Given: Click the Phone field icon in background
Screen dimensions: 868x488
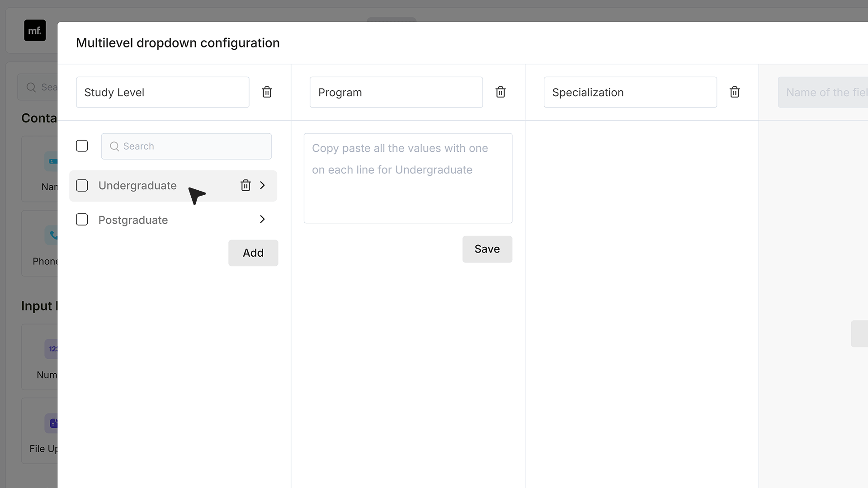Looking at the screenshot, I should (51, 235).
